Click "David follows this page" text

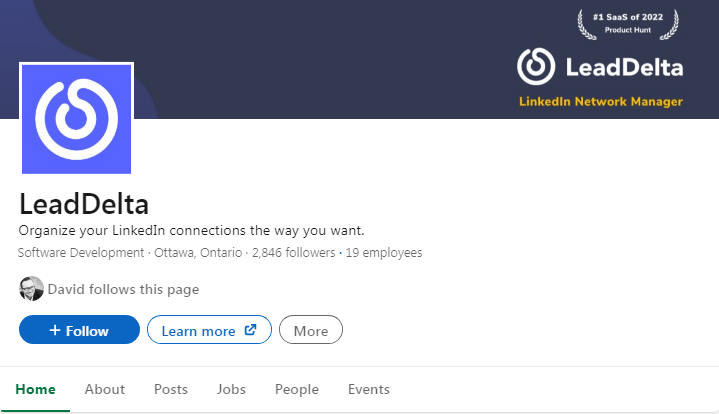click(x=124, y=289)
